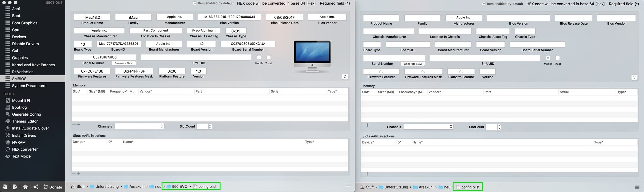644x192 pixels.
Task: Open the list menu icon in right window path bar
Action: 637,187
